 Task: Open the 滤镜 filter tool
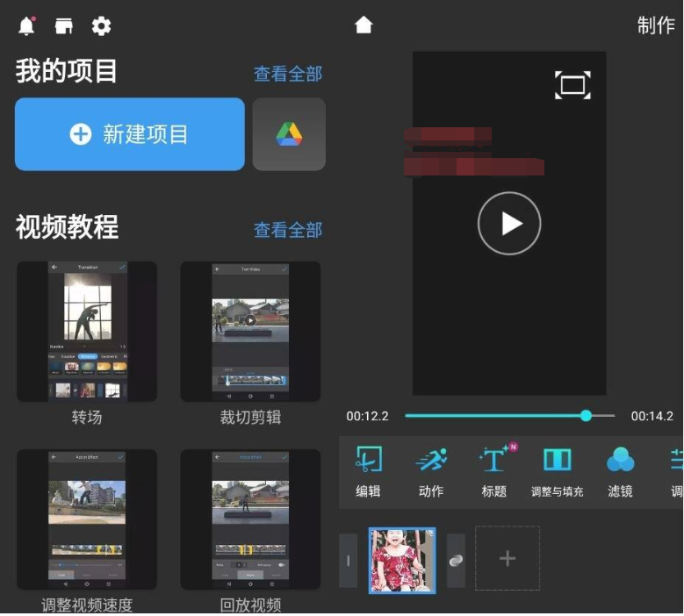point(620,471)
